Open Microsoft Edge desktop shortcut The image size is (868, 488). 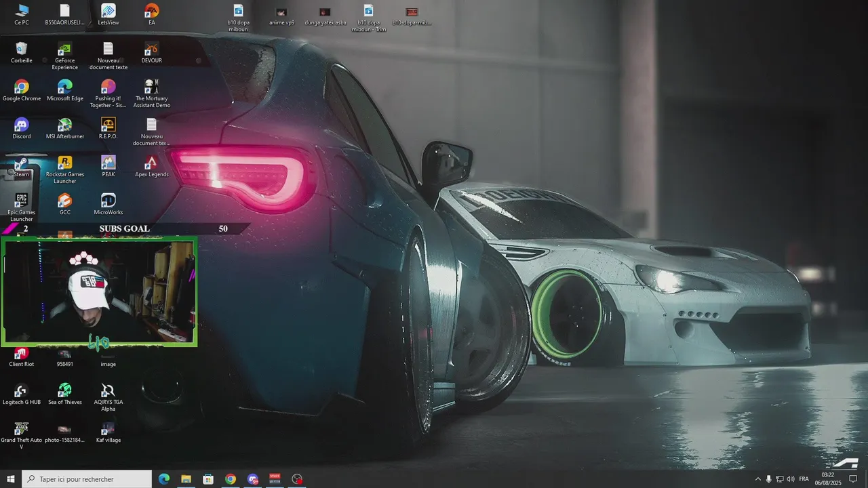[64, 90]
